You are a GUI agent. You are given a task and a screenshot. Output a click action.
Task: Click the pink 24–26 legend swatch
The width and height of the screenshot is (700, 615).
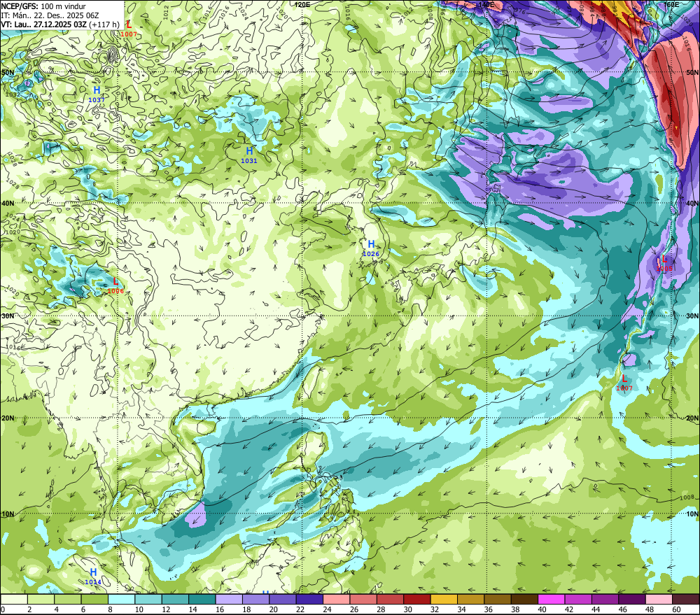pos(337,600)
